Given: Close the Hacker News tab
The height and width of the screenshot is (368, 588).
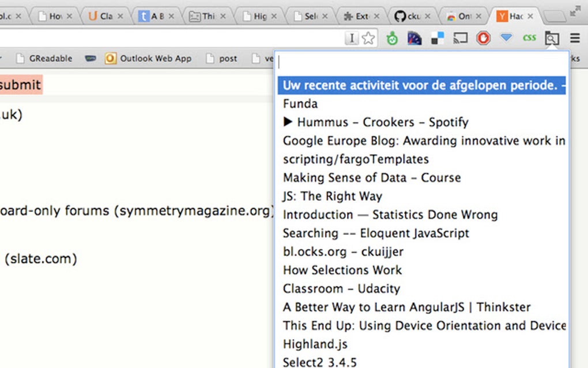Looking at the screenshot, I should [x=530, y=16].
